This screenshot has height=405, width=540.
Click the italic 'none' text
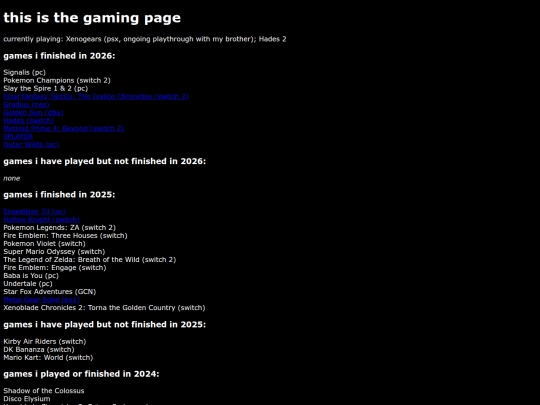12,178
